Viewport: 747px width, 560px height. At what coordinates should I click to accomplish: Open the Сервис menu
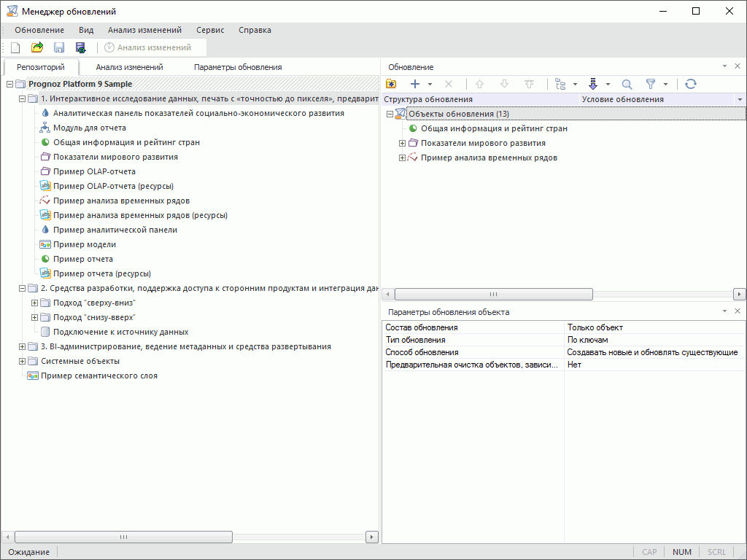coord(210,30)
